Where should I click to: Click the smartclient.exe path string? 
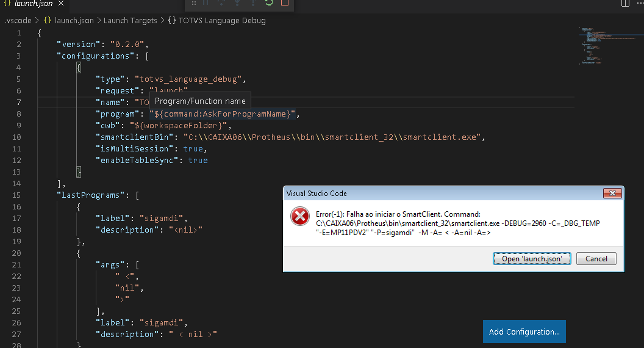click(332, 137)
